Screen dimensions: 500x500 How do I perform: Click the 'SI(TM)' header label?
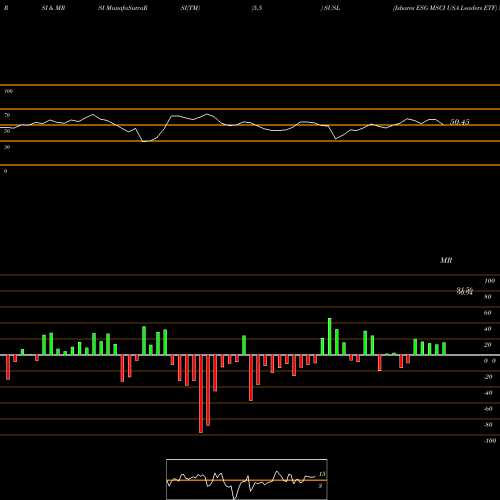(190, 8)
